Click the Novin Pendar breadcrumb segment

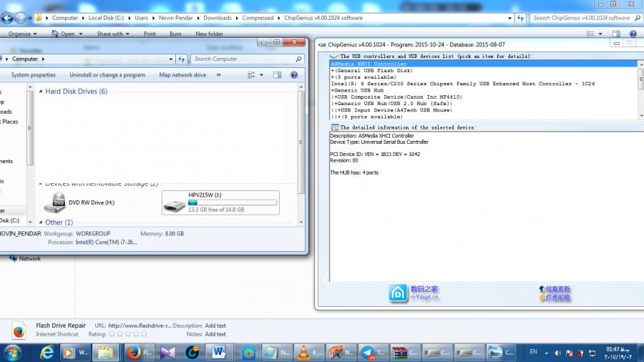coord(175,18)
